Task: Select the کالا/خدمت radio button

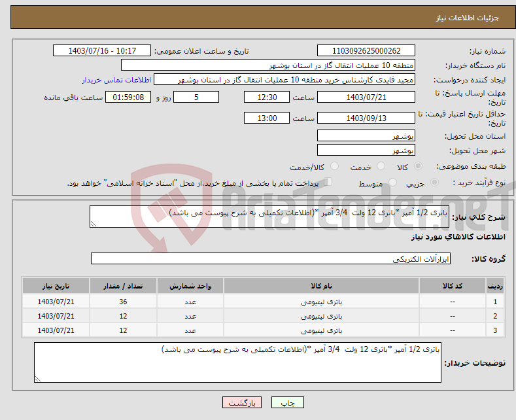Action: 334,166
